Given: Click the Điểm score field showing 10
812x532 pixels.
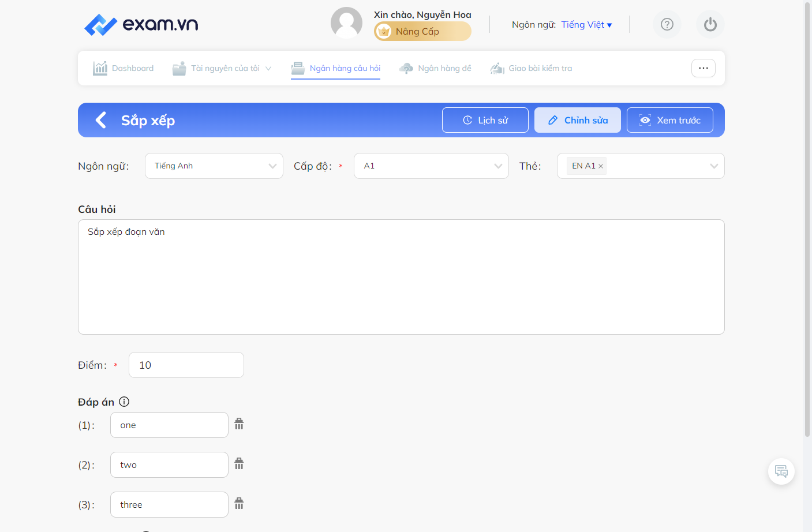Looking at the screenshot, I should pyautogui.click(x=186, y=365).
